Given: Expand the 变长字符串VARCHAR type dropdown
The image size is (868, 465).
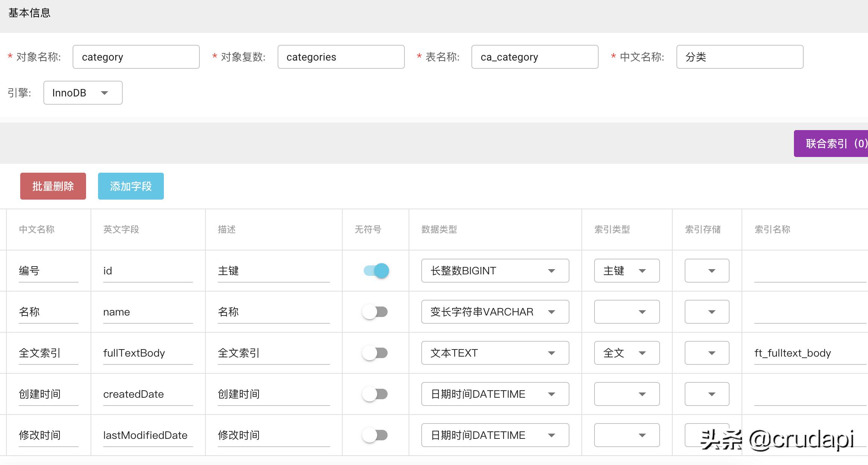Looking at the screenshot, I should [495, 312].
